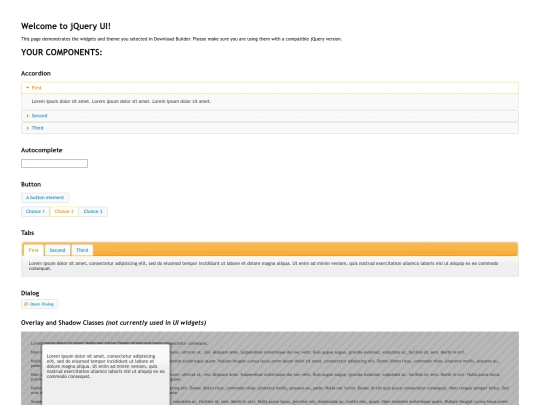This screenshot has height=405, width=540.
Task: Select the Choice 3 radio button
Action: (x=93, y=211)
